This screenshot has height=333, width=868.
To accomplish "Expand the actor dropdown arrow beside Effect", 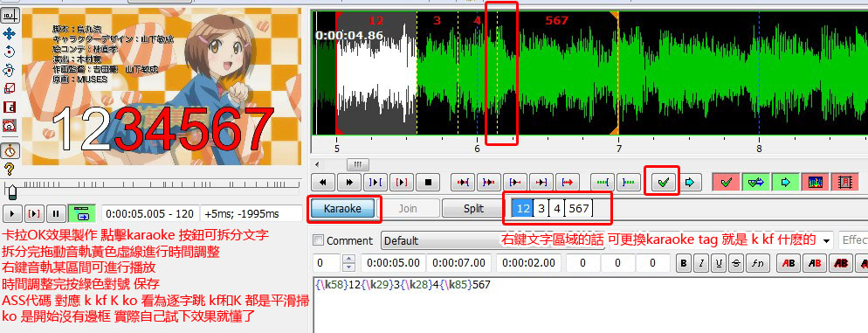I will click(827, 240).
